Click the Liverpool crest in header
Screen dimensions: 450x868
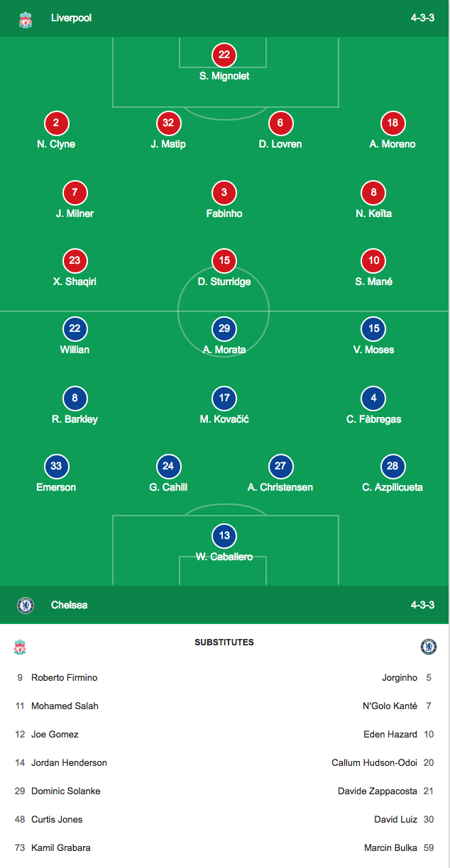click(x=26, y=19)
